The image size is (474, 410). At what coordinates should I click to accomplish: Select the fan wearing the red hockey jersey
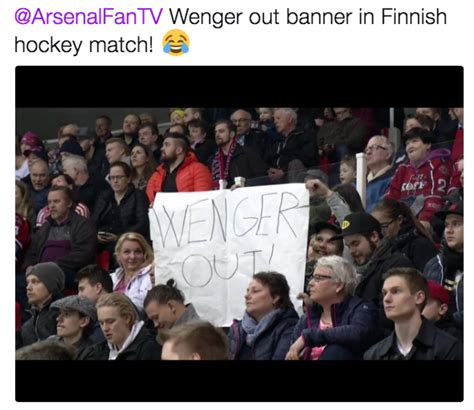coord(423,173)
